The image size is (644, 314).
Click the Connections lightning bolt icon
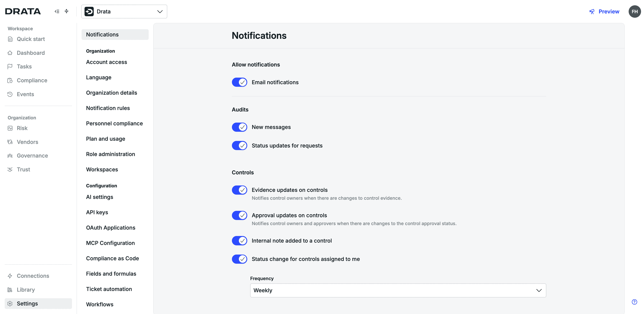(x=10, y=276)
